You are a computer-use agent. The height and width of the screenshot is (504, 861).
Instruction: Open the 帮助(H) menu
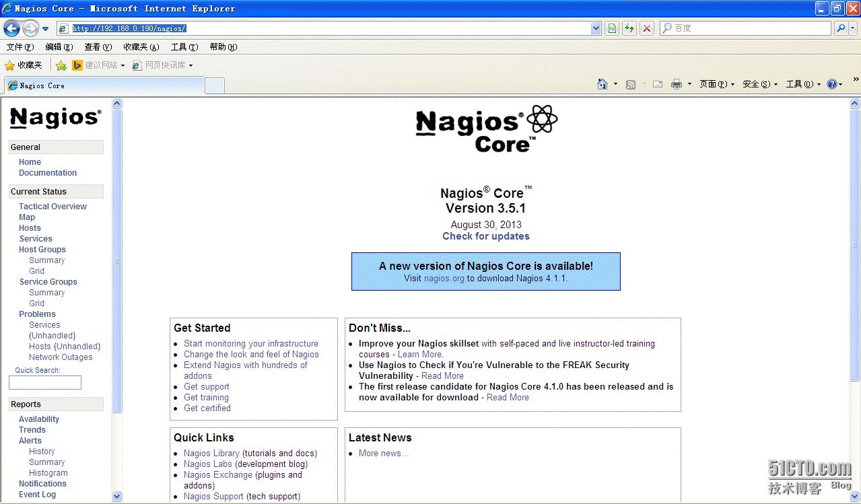click(x=223, y=47)
